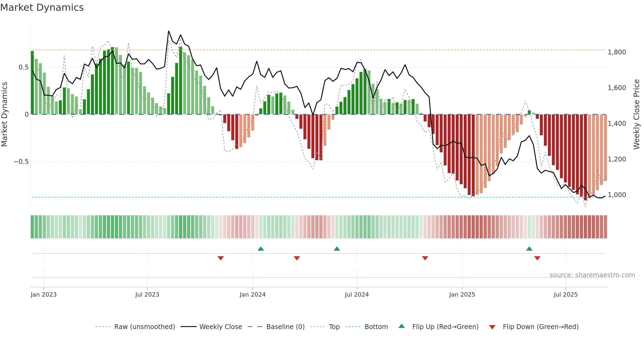The height and width of the screenshot is (362, 644).
Task: Click the 0.5 left axis tick
Action: click(23, 67)
